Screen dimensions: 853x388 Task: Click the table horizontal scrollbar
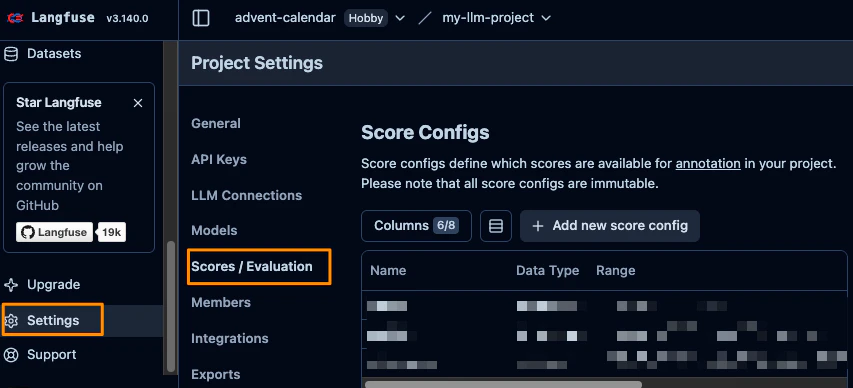coord(503,384)
